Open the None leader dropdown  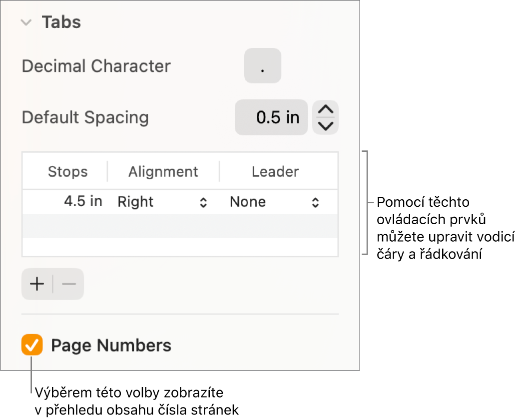274,202
